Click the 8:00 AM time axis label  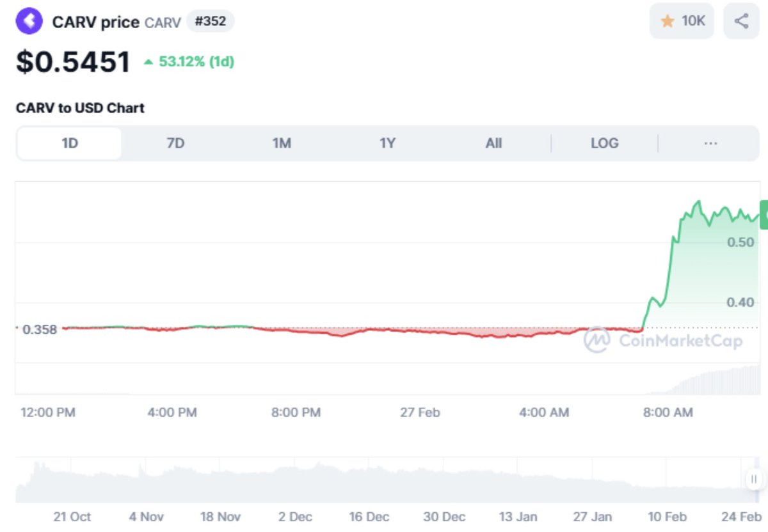click(x=668, y=412)
